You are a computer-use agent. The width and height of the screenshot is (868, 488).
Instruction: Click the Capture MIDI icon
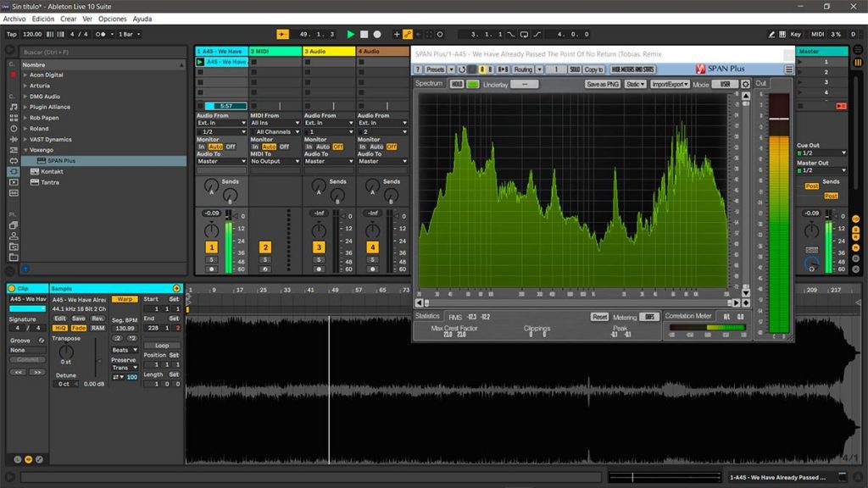pos(429,34)
